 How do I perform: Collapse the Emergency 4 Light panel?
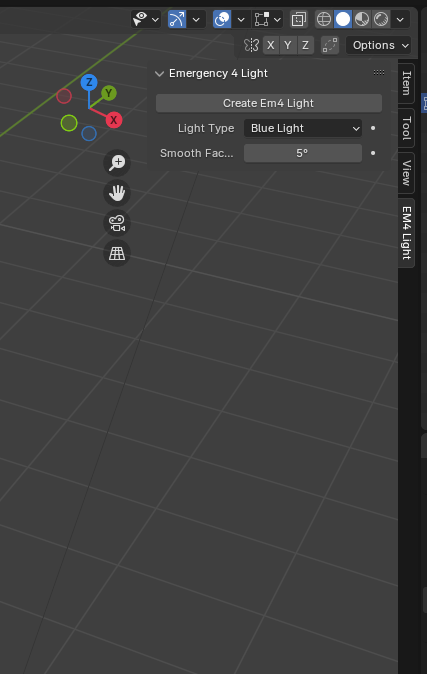(x=160, y=74)
